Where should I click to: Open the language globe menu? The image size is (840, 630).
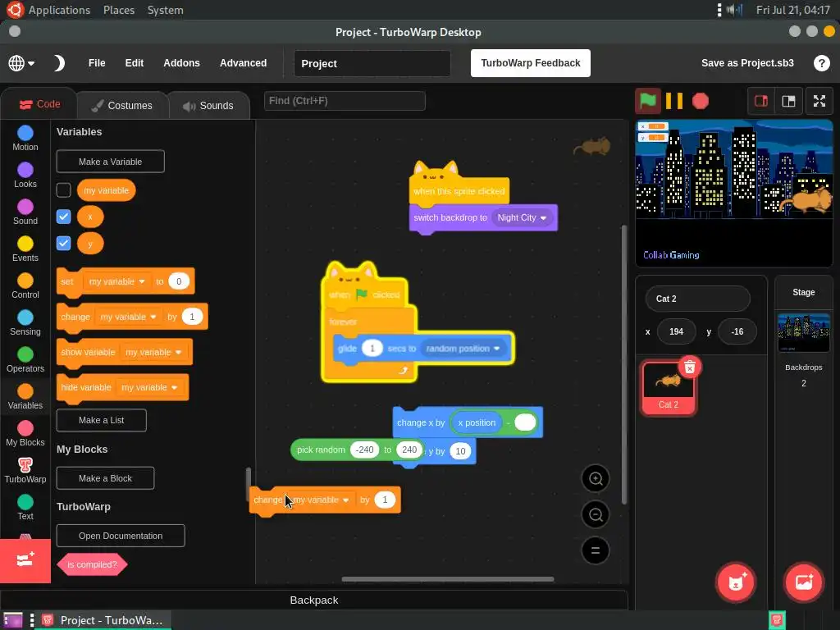point(21,63)
